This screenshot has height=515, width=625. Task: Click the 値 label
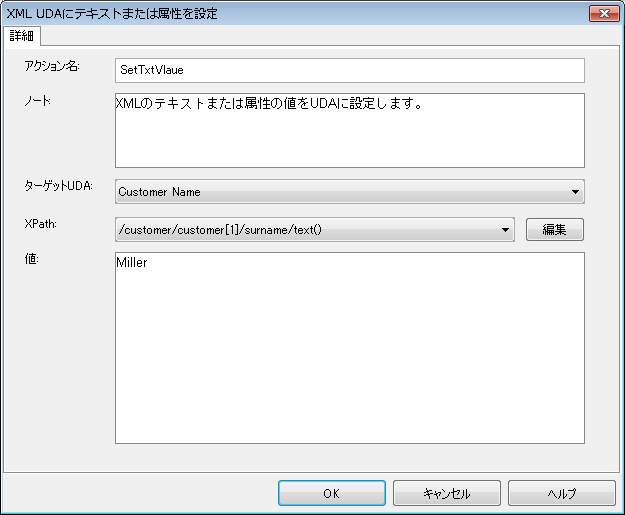pyautogui.click(x=31, y=259)
